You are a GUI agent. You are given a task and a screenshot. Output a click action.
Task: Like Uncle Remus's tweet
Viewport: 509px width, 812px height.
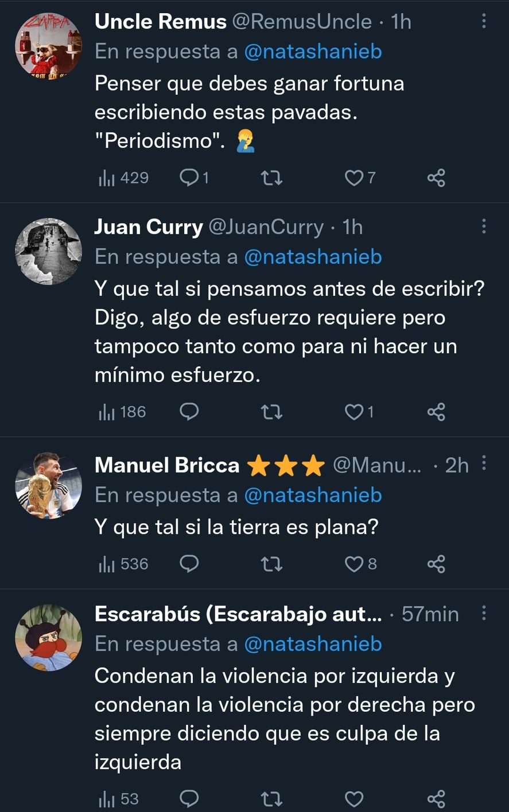(353, 178)
